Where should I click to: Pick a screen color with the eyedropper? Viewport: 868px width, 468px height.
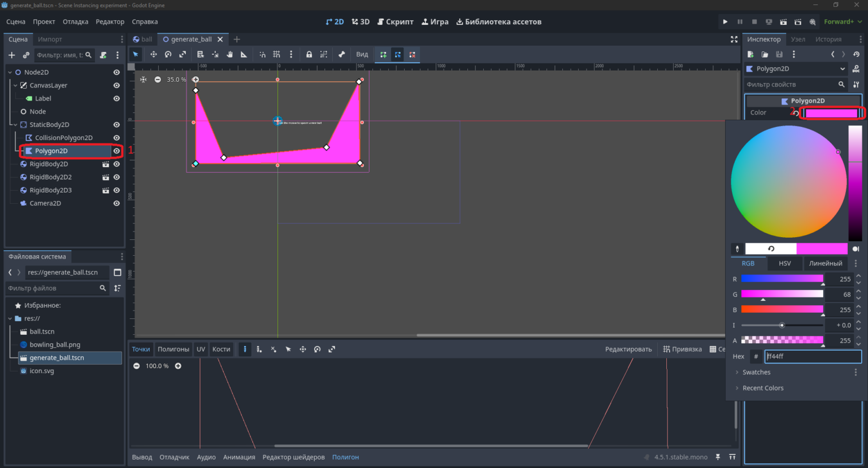tap(737, 249)
